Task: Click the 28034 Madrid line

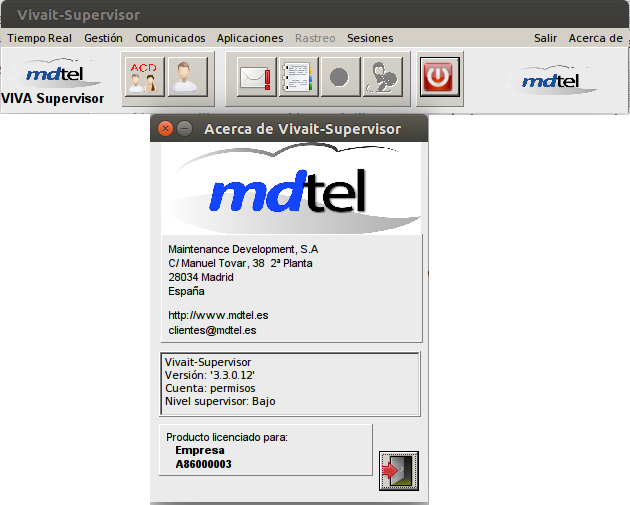Action: click(201, 277)
